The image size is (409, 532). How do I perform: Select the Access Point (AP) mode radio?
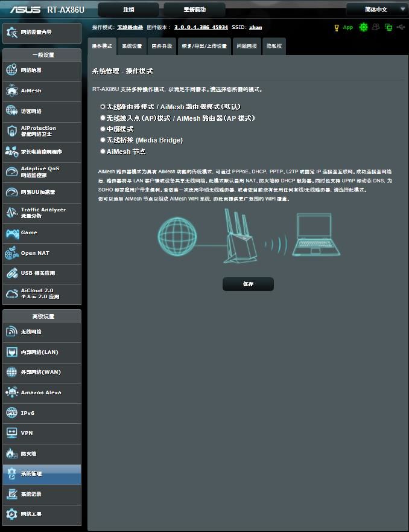click(x=103, y=118)
